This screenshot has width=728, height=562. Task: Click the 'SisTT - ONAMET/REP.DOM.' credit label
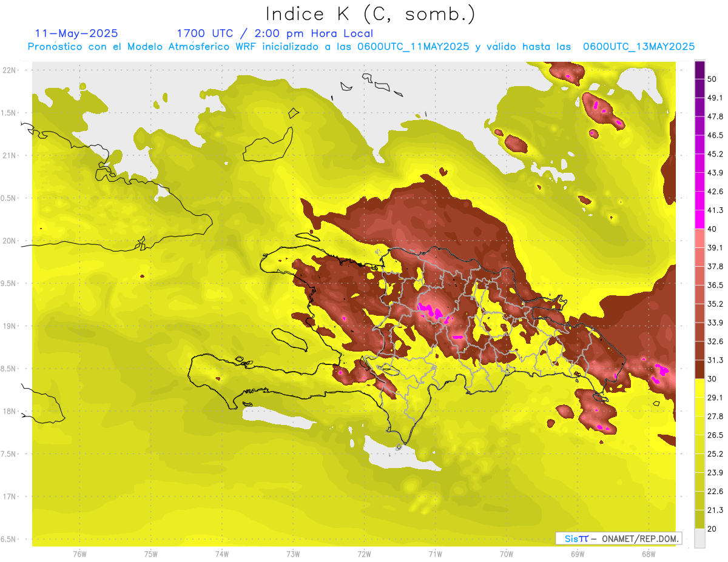618,538
